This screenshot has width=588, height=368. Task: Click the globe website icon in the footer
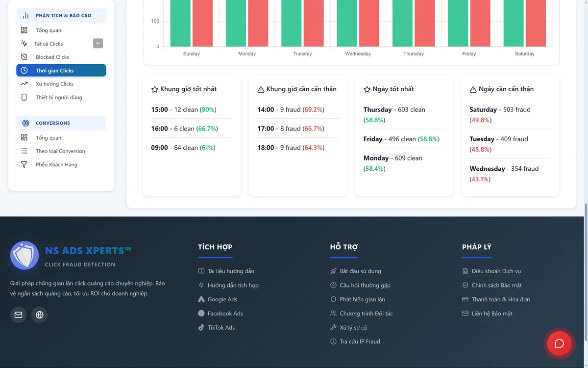(40, 315)
